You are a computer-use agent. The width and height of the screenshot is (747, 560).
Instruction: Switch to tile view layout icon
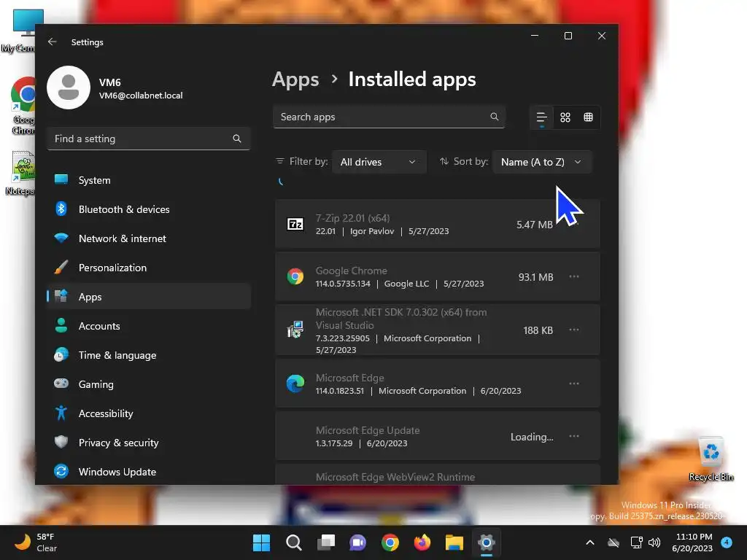[x=589, y=117]
